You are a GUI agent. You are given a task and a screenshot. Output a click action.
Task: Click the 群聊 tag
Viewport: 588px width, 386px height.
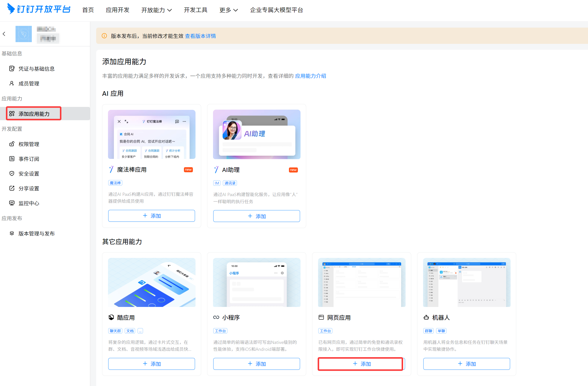[428, 331]
